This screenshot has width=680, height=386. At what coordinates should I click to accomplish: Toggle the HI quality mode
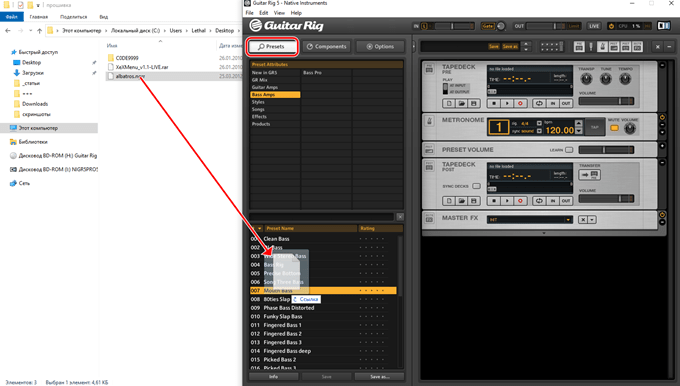point(647,26)
